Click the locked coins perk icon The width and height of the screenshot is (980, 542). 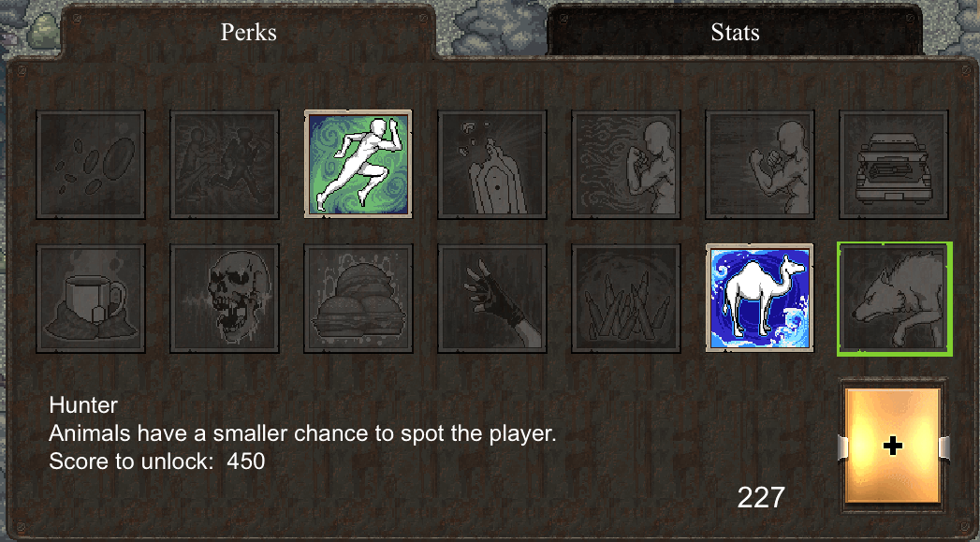point(91,165)
